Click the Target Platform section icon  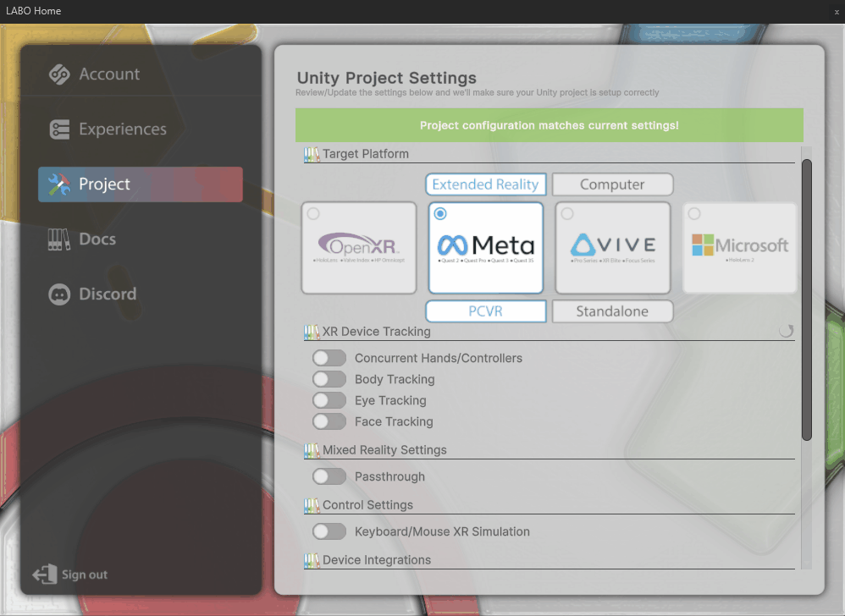(312, 155)
